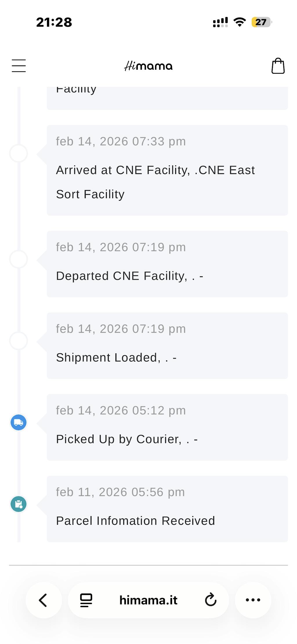
Task: Tap the himama.it address bar
Action: point(148,600)
